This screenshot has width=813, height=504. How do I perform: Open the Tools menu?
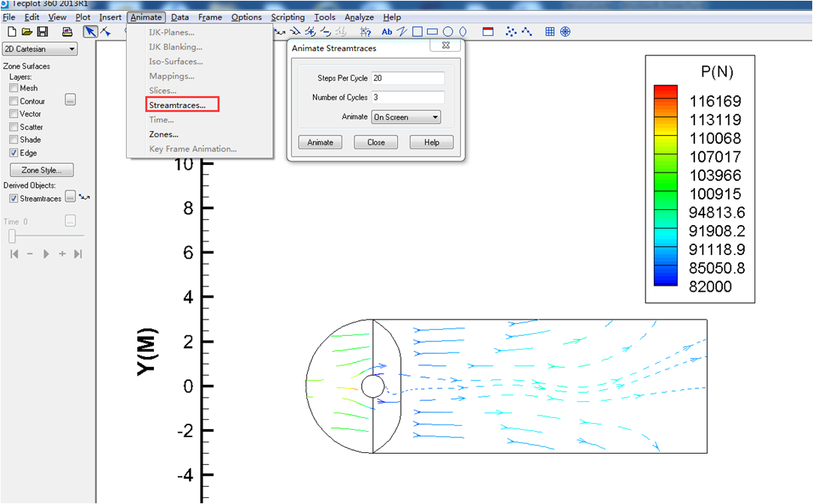[x=324, y=17]
